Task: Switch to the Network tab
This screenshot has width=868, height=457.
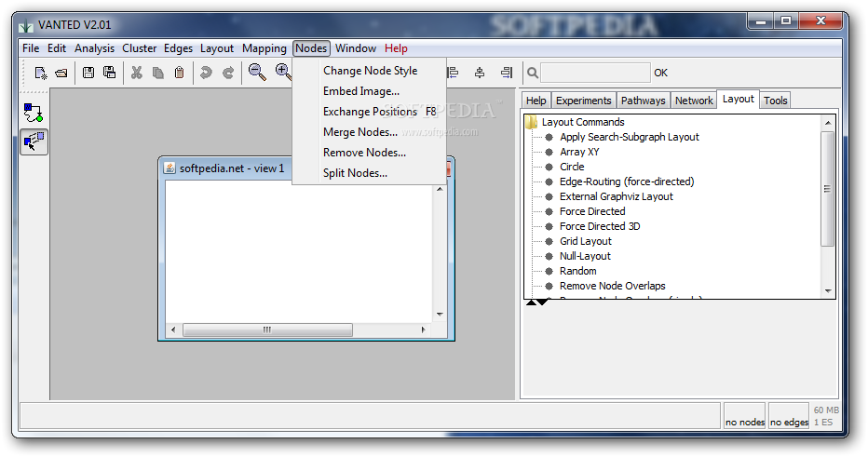Action: tap(694, 101)
